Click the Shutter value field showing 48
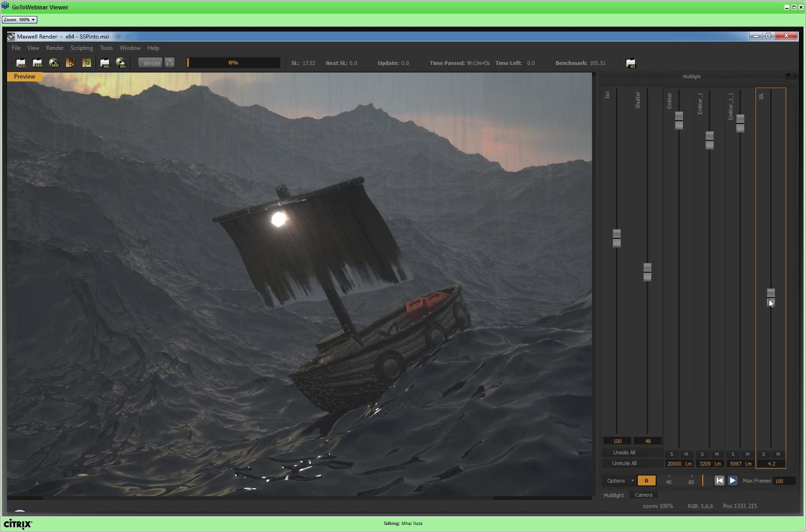806x532 pixels. pos(648,441)
